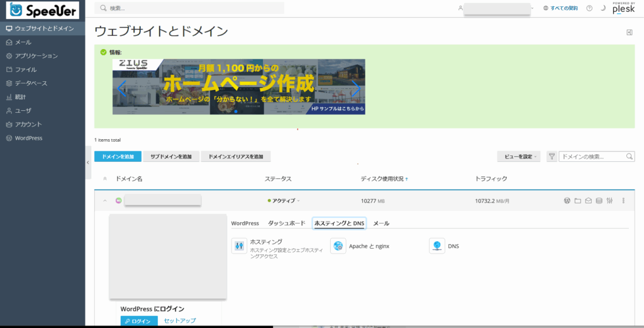Click the Plesk logo in the header

pyautogui.click(x=623, y=8)
